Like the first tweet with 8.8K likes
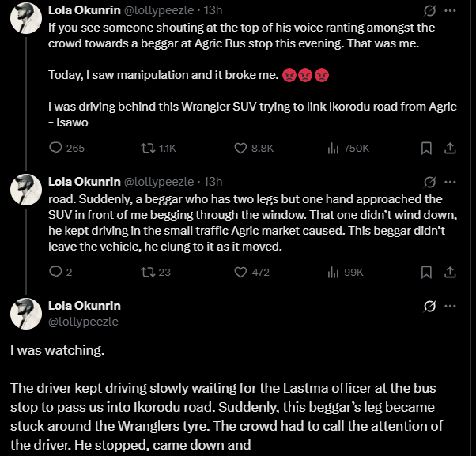Image resolution: width=476 pixels, height=456 pixels. point(254,148)
